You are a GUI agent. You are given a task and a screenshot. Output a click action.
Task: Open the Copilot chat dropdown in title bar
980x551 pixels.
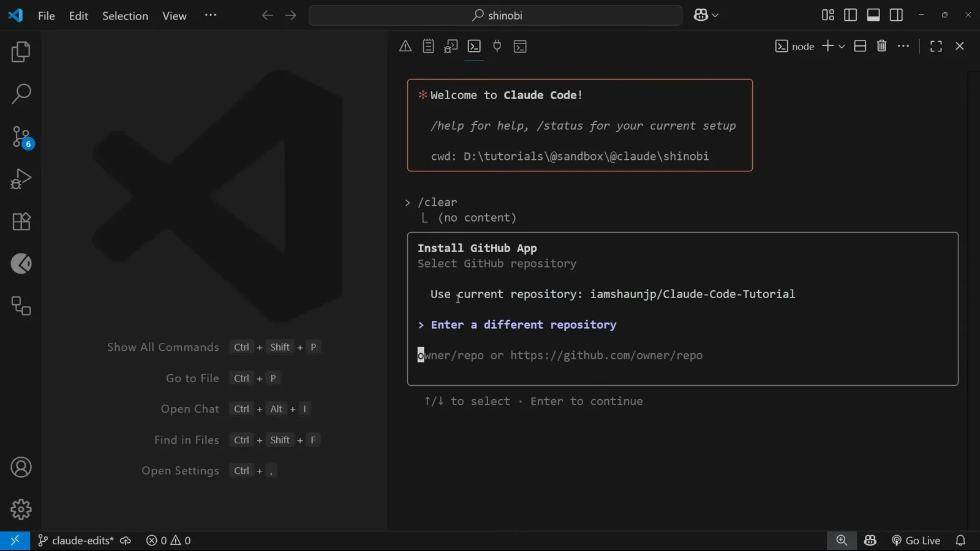click(x=706, y=15)
